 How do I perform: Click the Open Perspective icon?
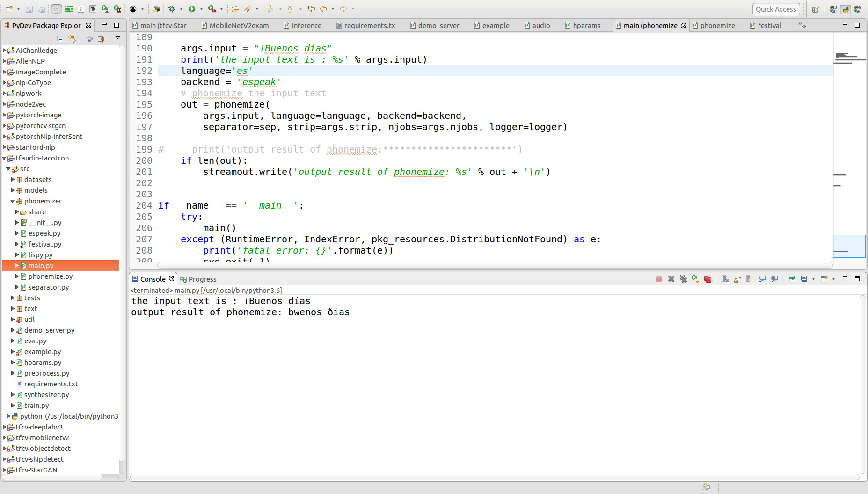[816, 9]
